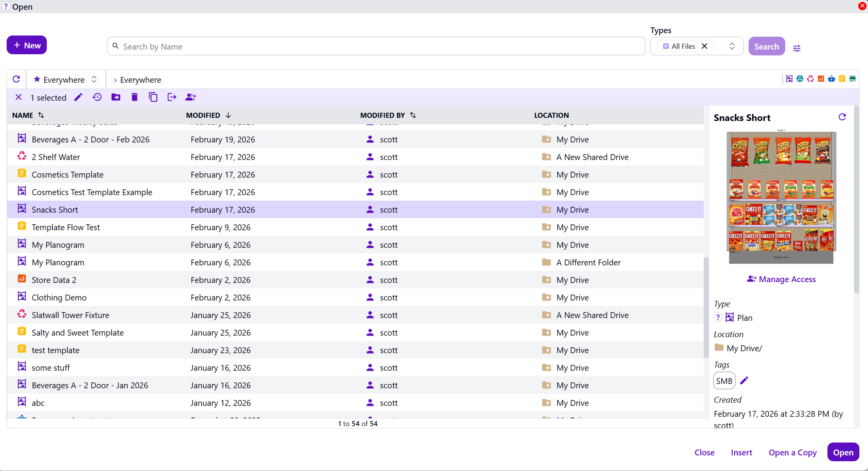The width and height of the screenshot is (868, 471).
Task: Open version history for selected file
Action: click(97, 97)
